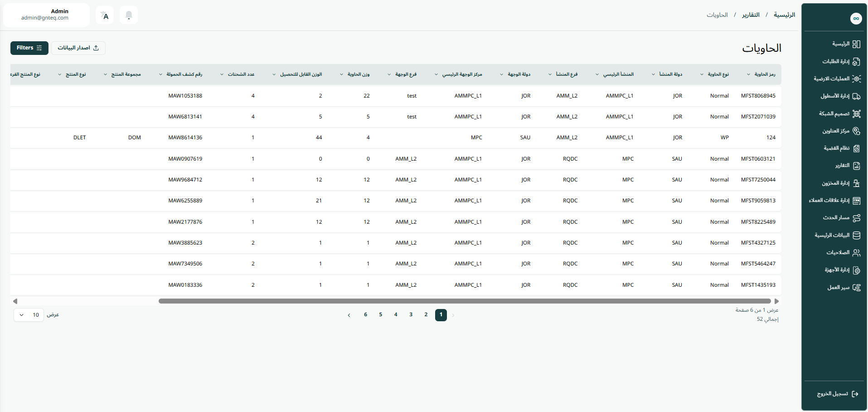Viewport: 868px width, 412px height.
Task: Select Master Data in the sidebar menu
Action: pyautogui.click(x=832, y=235)
